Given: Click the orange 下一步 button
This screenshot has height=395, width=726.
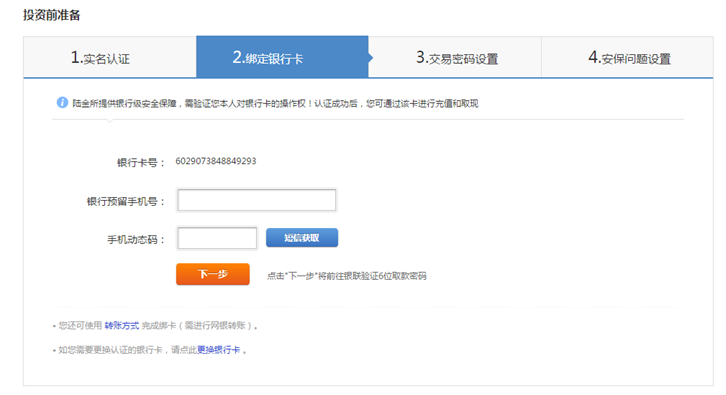Looking at the screenshot, I should [213, 274].
